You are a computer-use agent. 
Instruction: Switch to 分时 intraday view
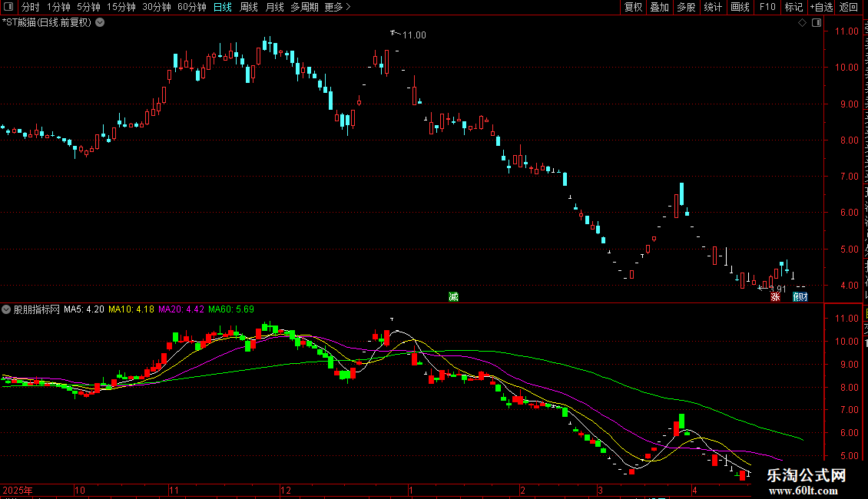coord(31,7)
